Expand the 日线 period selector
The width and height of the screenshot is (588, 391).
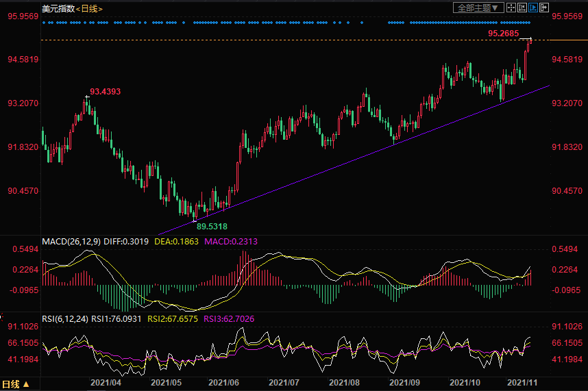click(15, 384)
